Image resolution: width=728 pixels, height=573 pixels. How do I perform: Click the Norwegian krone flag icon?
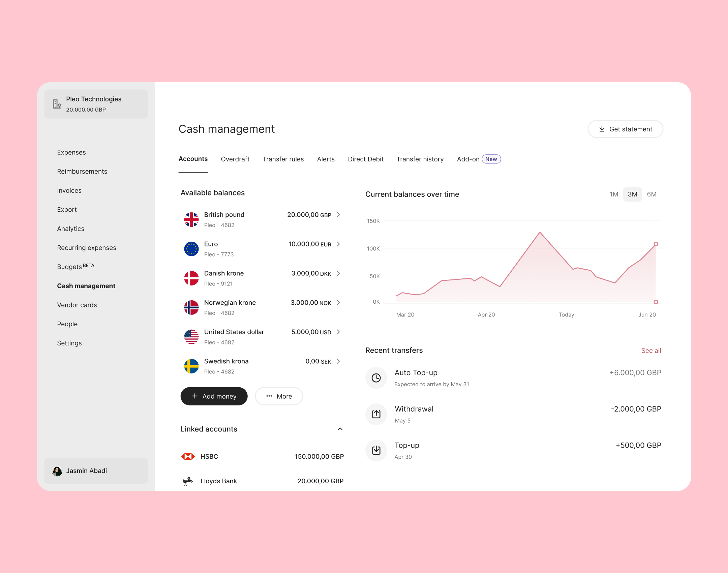pyautogui.click(x=191, y=308)
